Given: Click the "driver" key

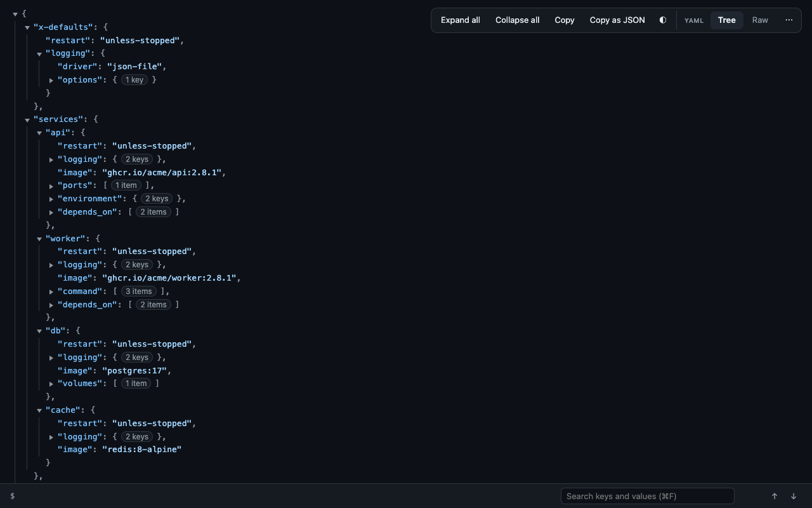Looking at the screenshot, I should [77, 66].
